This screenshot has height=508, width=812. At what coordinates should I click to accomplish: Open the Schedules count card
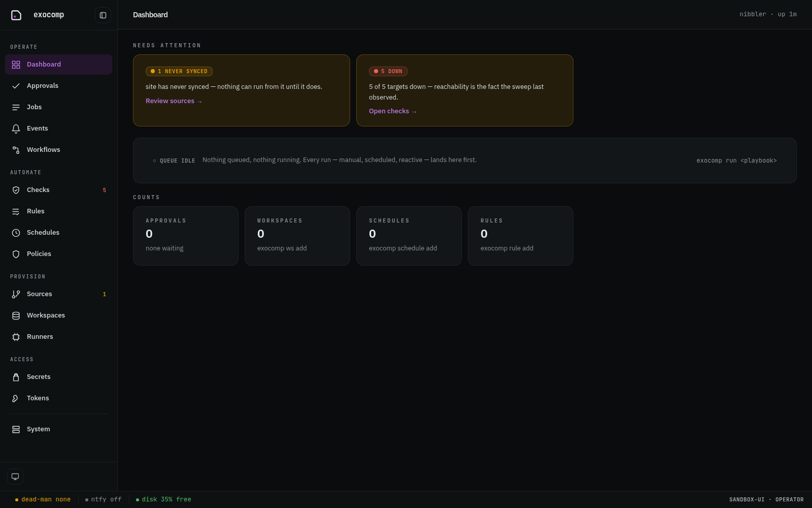tap(409, 236)
